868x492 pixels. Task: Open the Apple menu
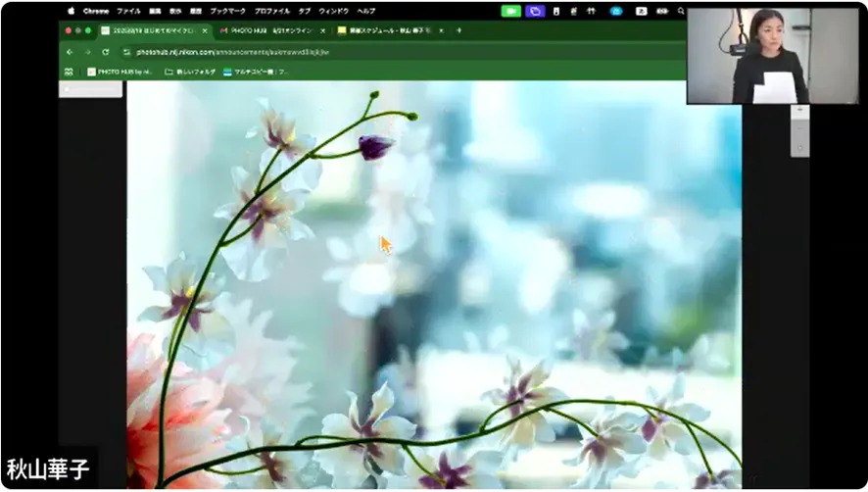[71, 11]
